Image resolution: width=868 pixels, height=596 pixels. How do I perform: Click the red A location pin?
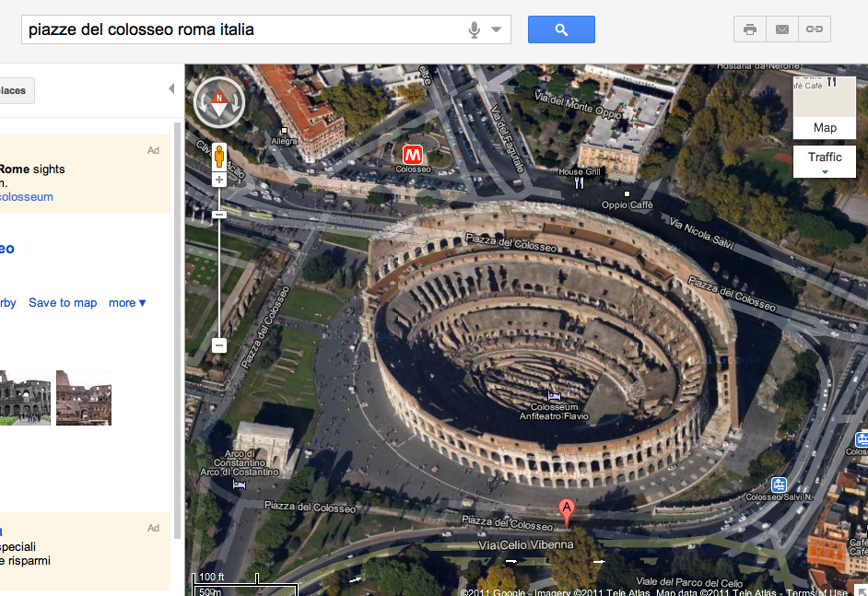[567, 512]
